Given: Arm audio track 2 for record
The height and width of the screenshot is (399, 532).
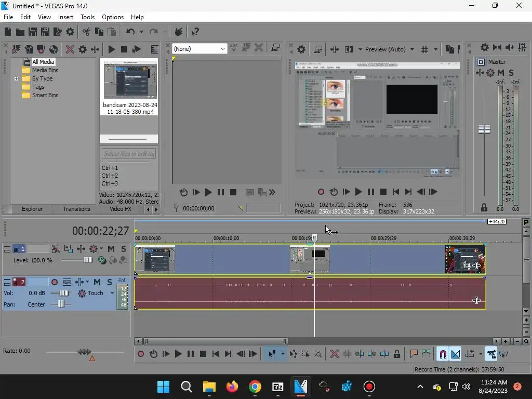Looking at the screenshot, I should point(54,282).
